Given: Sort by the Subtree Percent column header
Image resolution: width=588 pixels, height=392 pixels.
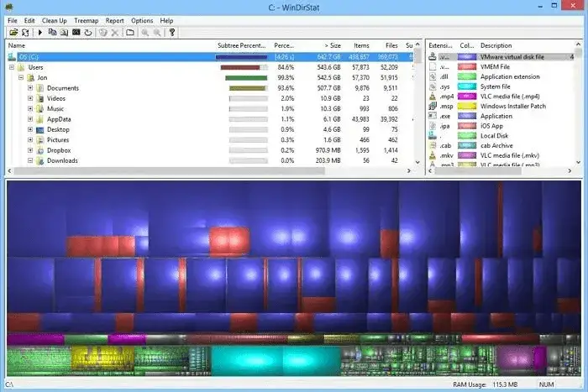Looking at the screenshot, I should tap(242, 45).
